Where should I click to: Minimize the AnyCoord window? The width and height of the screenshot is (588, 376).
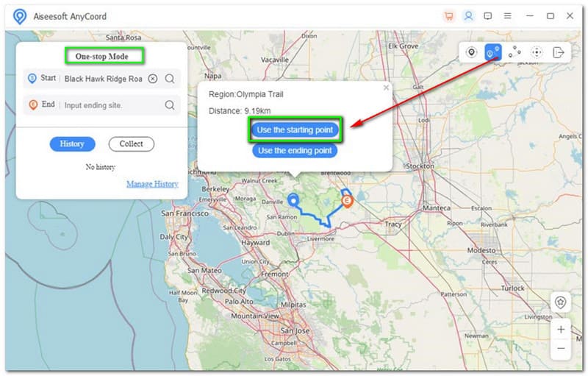[529, 16]
